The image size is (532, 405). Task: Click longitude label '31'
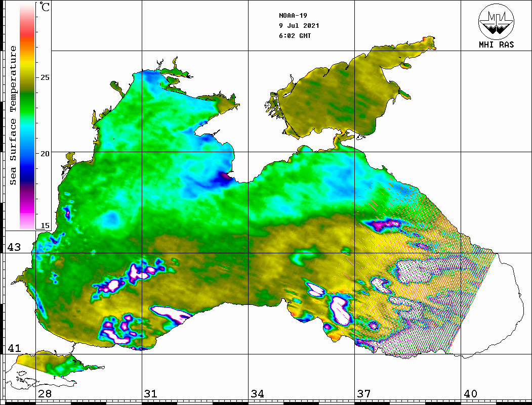click(x=151, y=393)
